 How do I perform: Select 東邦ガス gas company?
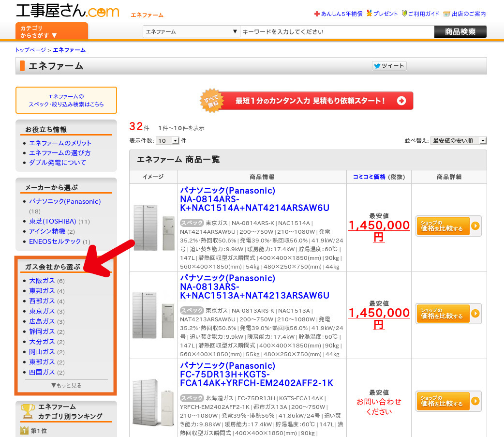42,291
